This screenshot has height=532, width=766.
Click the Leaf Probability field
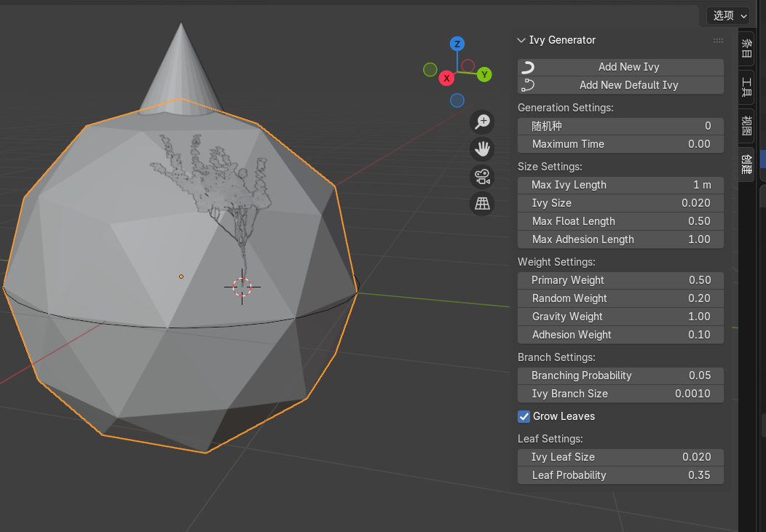tap(620, 475)
